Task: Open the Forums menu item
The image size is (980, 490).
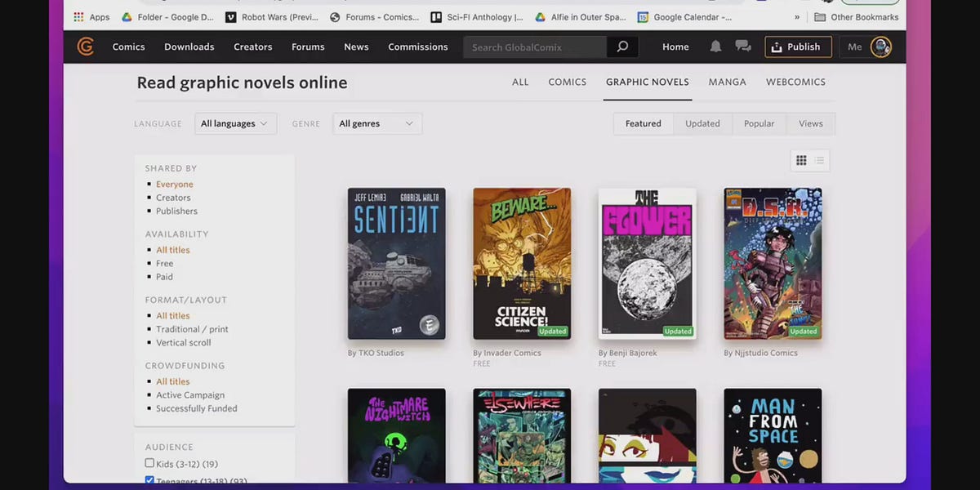Action: click(308, 47)
